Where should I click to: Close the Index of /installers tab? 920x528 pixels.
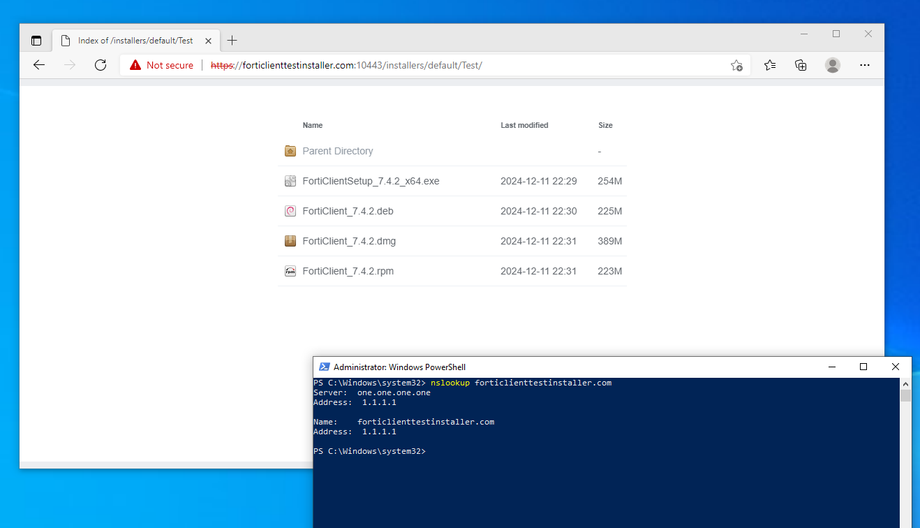click(207, 40)
